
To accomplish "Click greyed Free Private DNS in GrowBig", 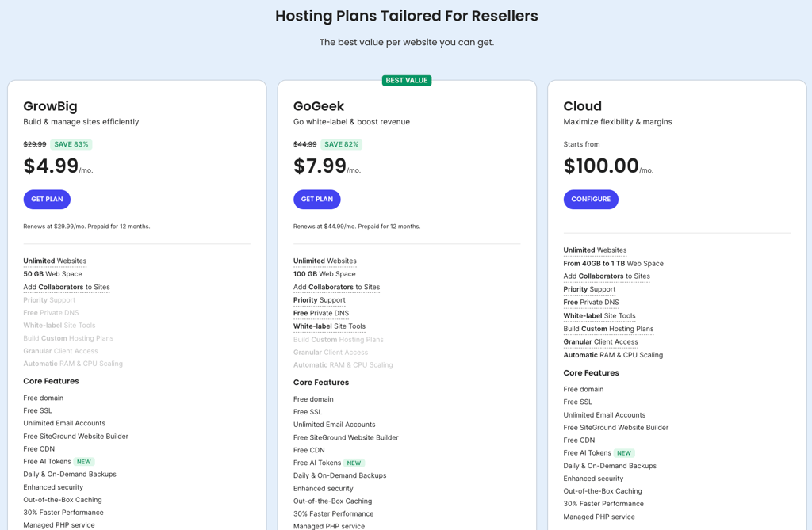I will click(51, 313).
